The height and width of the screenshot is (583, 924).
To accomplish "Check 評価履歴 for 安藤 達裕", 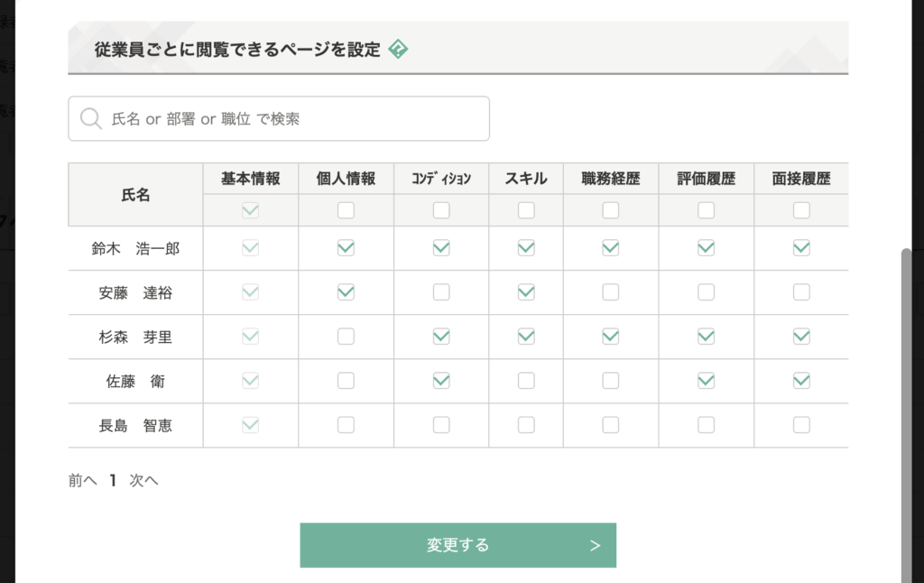I will 706,292.
